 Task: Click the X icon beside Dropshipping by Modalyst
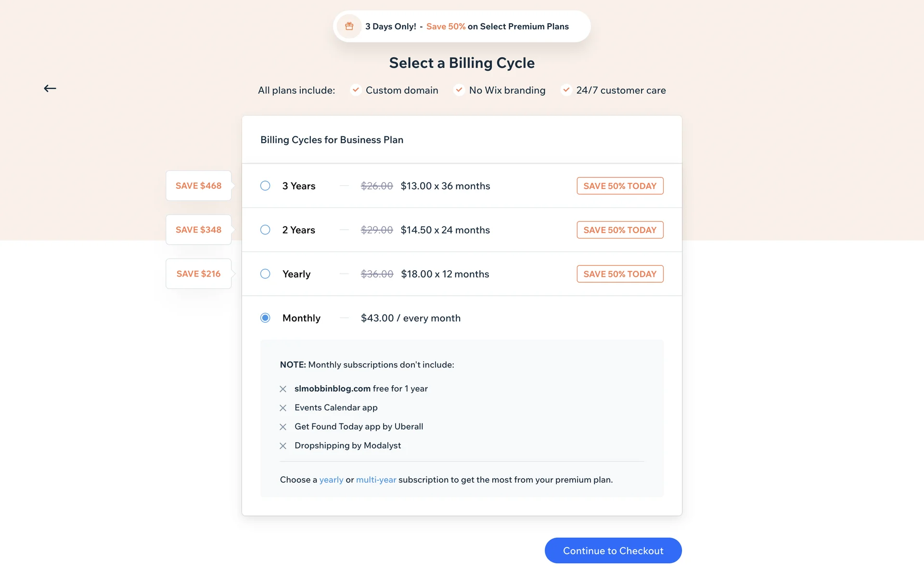pyautogui.click(x=283, y=446)
